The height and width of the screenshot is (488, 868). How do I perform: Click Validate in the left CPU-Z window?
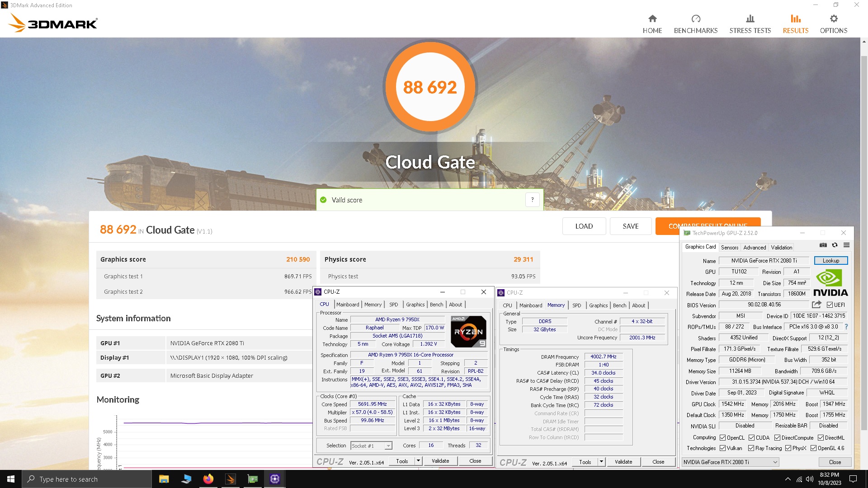coord(440,461)
